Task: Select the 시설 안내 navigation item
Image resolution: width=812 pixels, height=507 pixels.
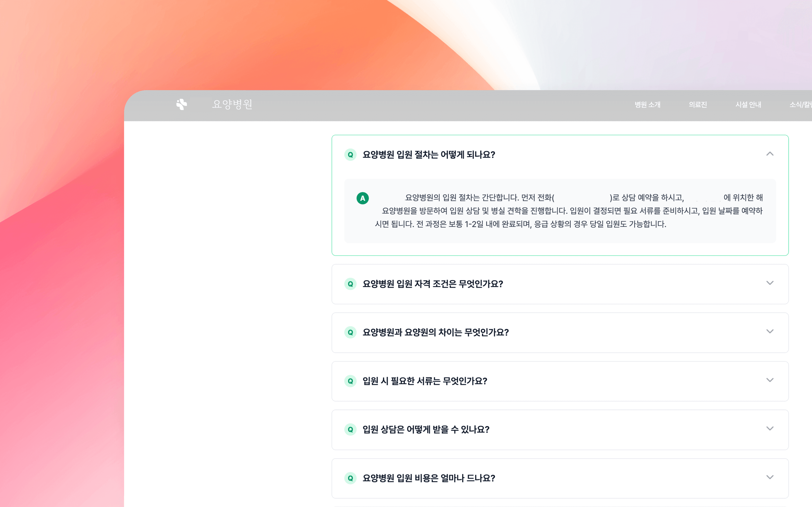Action: click(748, 105)
